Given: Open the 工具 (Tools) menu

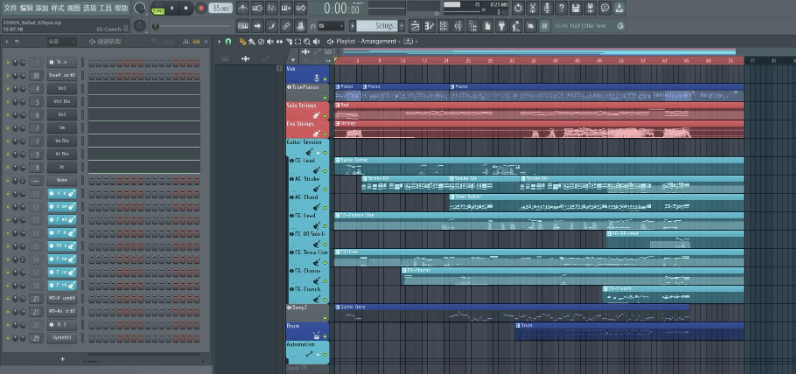Looking at the screenshot, I should 105,8.
